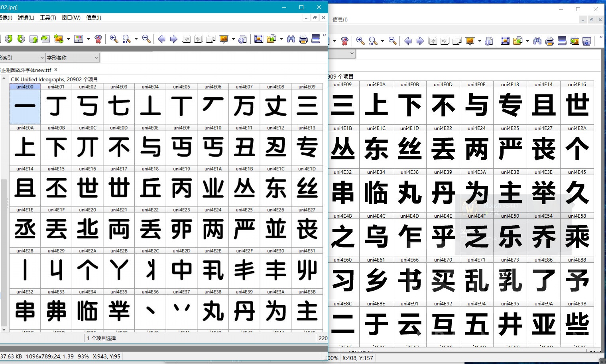Rotate the image clockwise
The width and height of the screenshot is (606, 364).
[20, 39]
